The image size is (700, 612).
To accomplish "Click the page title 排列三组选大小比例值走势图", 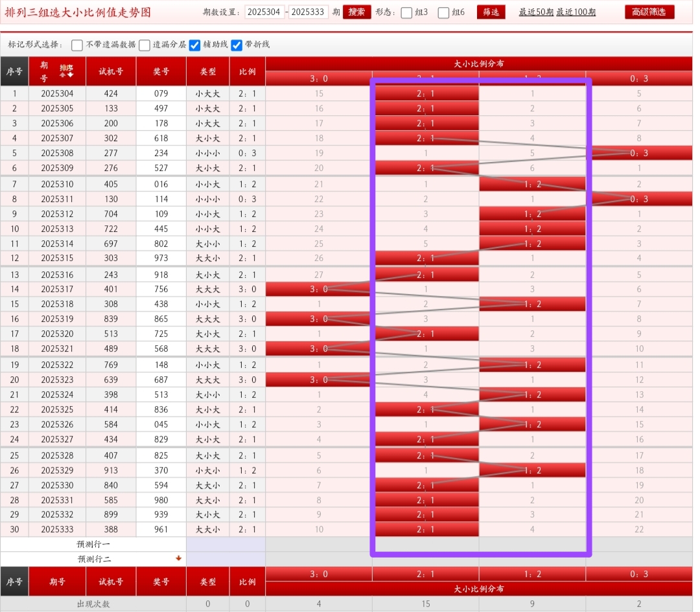I will click(x=78, y=12).
